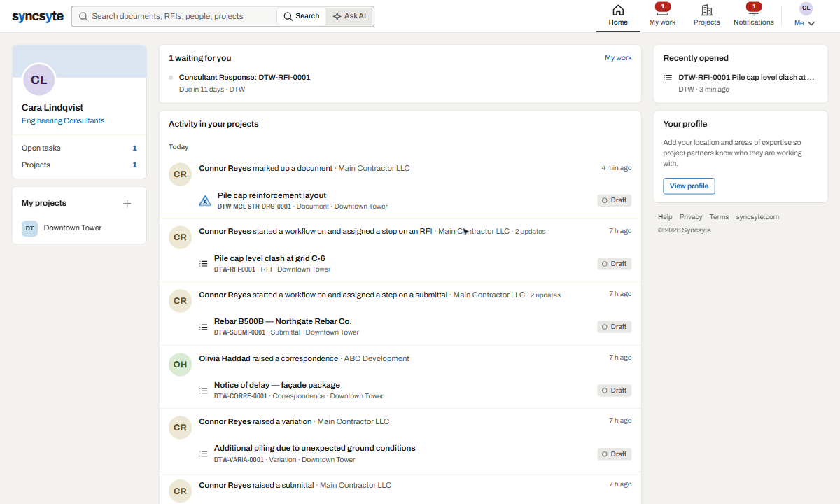Open the Downtown Tower project
Viewport: 840px width, 504px height.
73,227
